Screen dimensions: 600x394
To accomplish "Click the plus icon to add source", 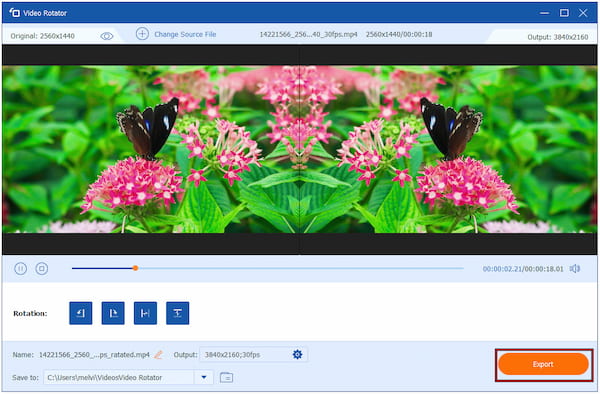I will point(142,34).
